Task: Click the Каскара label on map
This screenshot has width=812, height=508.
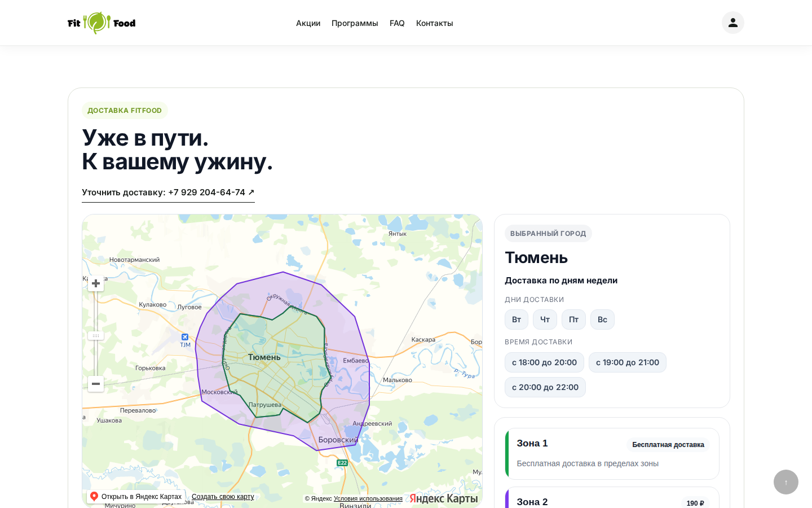Action: (423, 340)
